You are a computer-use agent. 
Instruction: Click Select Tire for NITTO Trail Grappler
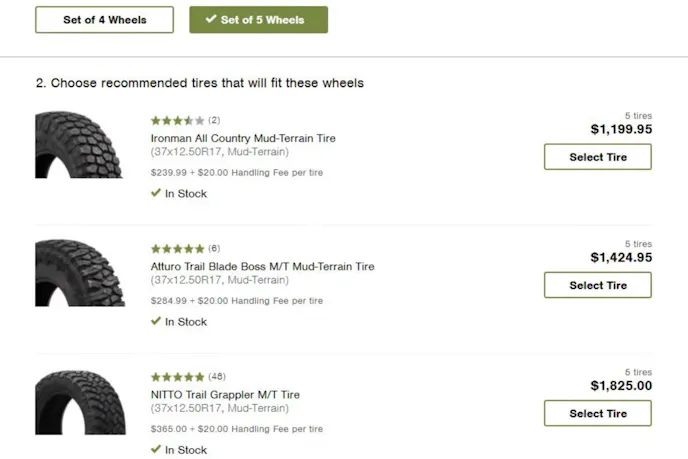click(x=598, y=413)
